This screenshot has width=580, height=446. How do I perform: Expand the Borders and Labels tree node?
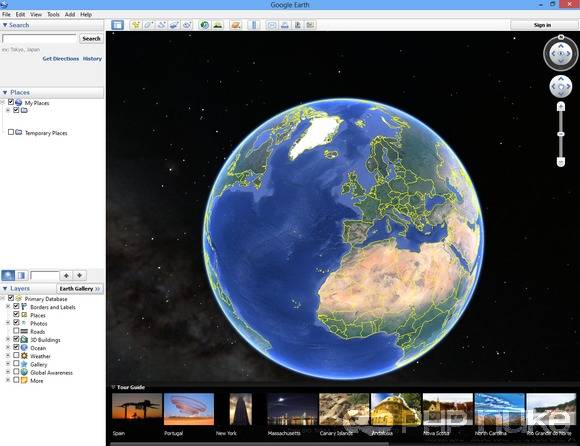(8, 307)
